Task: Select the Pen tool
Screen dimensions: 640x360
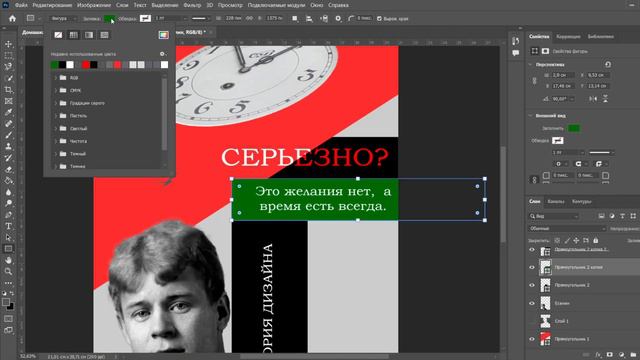Action: pos(8,215)
